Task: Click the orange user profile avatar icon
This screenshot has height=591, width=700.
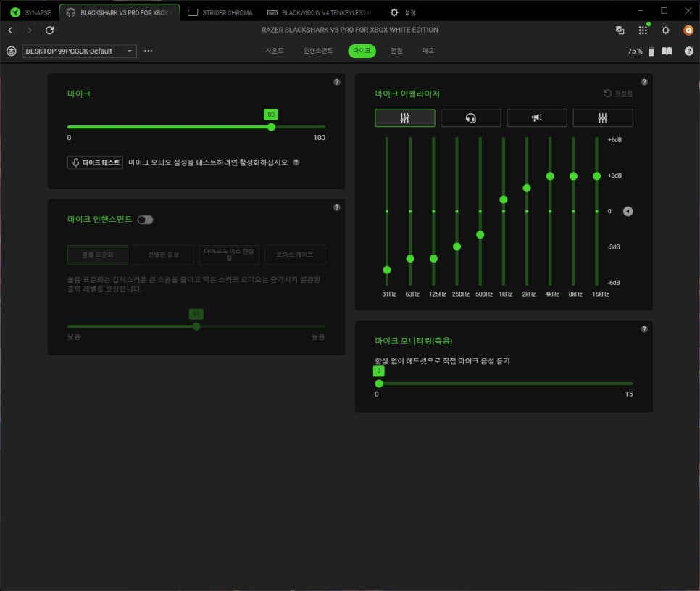Action: coord(688,30)
